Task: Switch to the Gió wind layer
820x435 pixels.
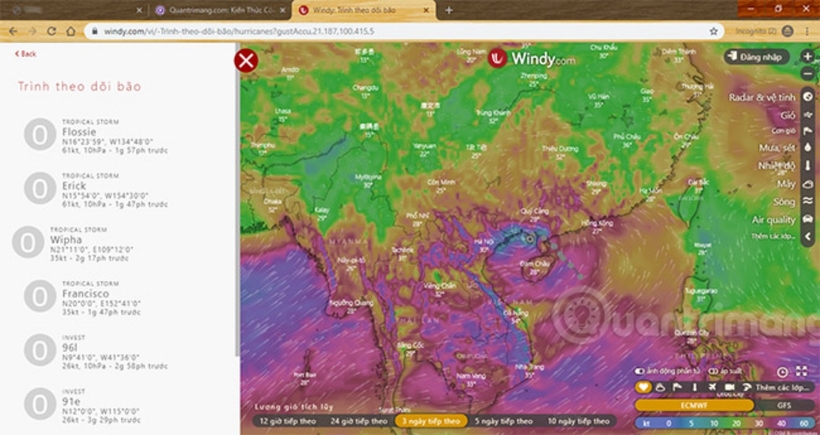Action: coord(807,115)
